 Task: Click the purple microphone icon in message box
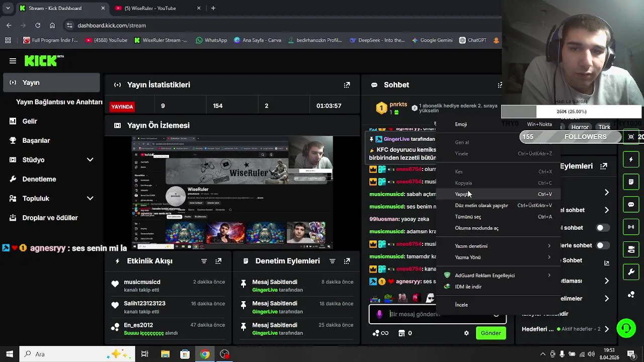click(x=379, y=314)
